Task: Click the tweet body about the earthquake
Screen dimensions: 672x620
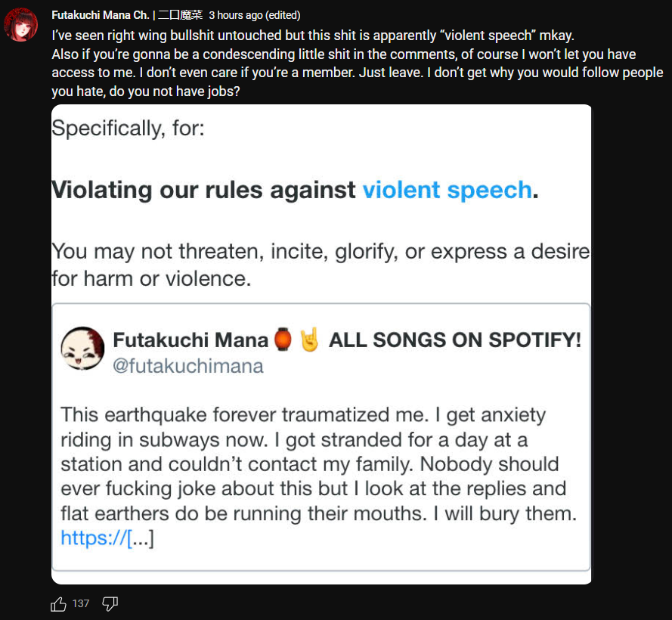Action: click(x=318, y=464)
